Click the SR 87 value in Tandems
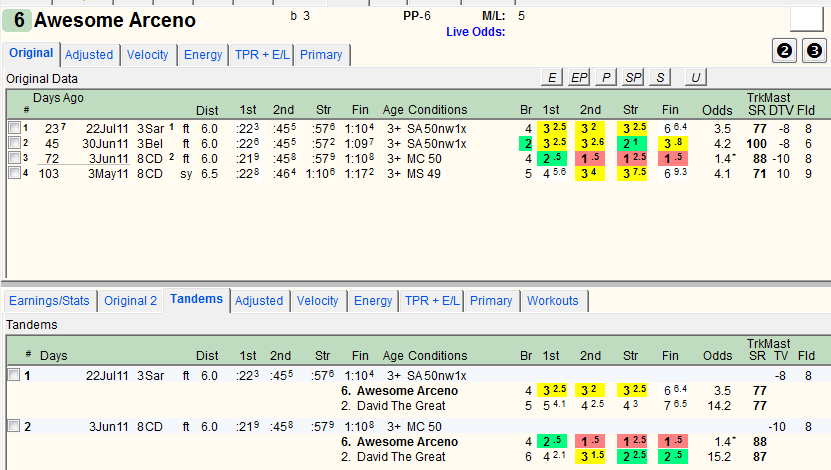This screenshot has height=470, width=831. point(760,456)
